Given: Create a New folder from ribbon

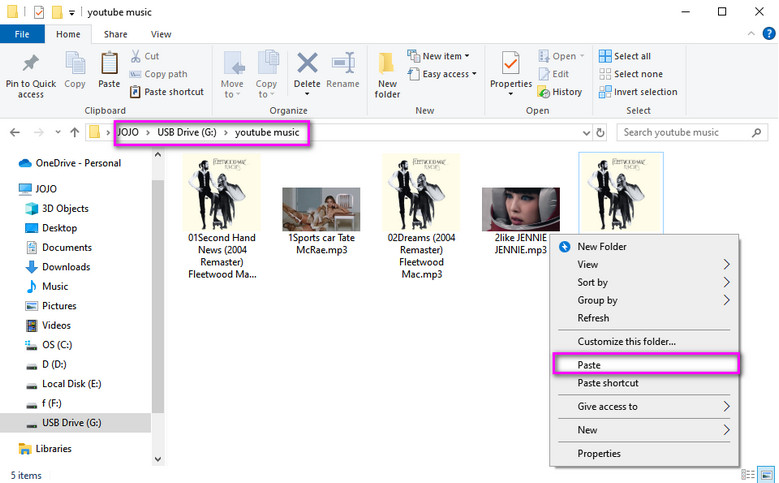Looking at the screenshot, I should point(387,75).
